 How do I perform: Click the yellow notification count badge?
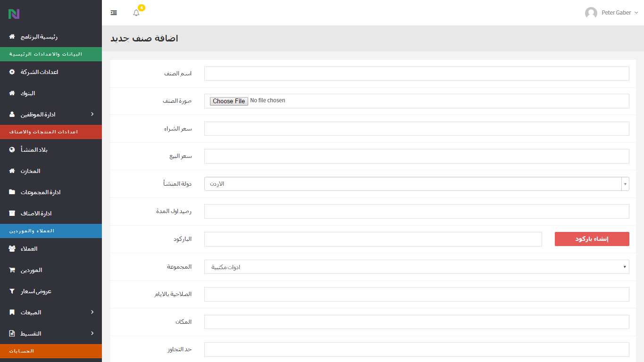pos(142,8)
